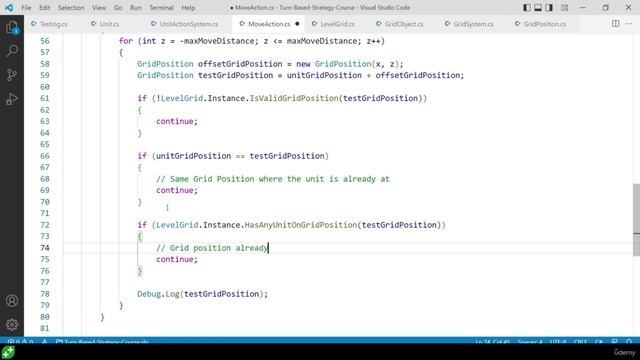The image size is (640, 360).
Task: Open the Edit menu
Action: [44, 8]
